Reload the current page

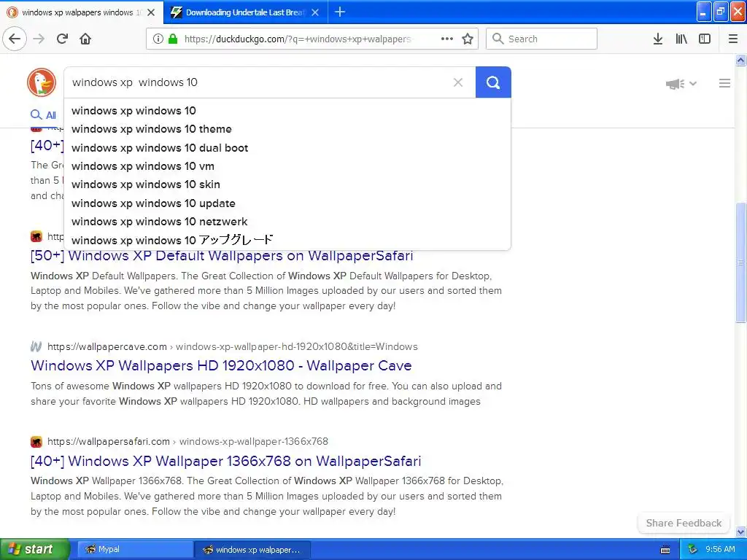tap(62, 39)
